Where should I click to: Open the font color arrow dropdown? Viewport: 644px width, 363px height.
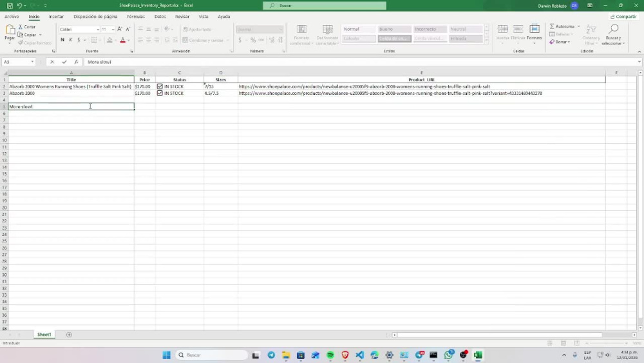pyautogui.click(x=129, y=40)
